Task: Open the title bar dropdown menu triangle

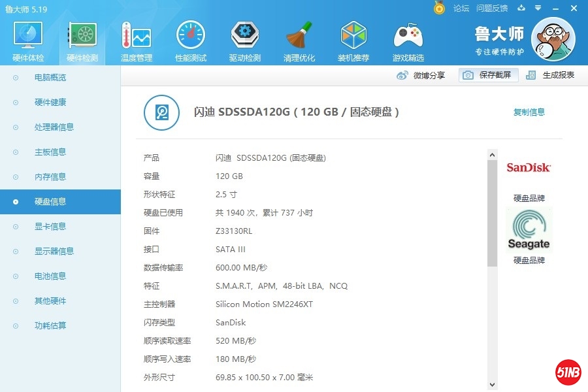Action: tap(538, 8)
